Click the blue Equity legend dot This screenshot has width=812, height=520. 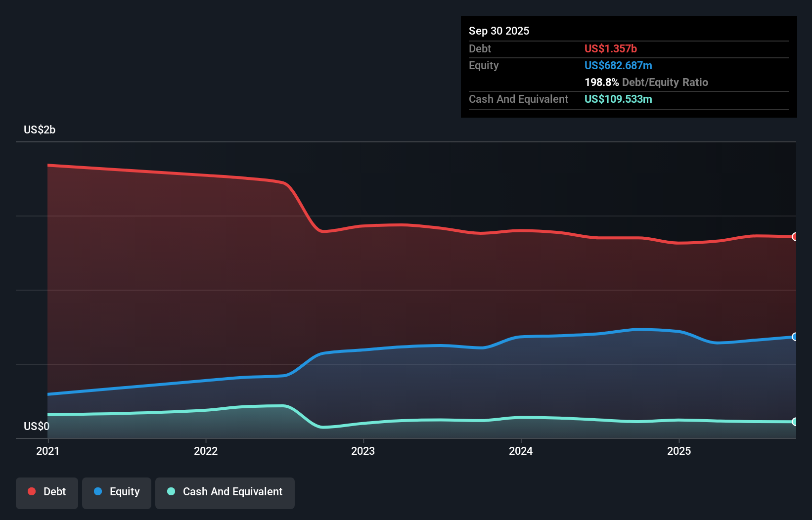[x=98, y=491]
